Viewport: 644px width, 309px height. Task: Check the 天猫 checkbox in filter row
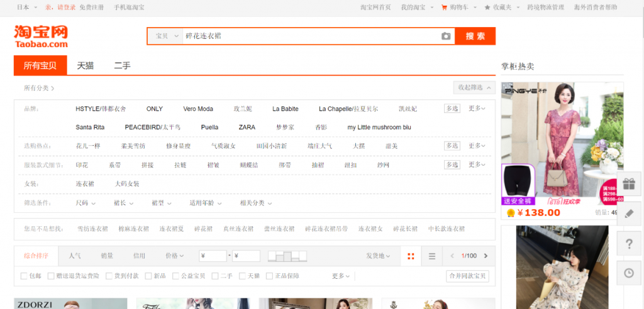click(x=242, y=276)
